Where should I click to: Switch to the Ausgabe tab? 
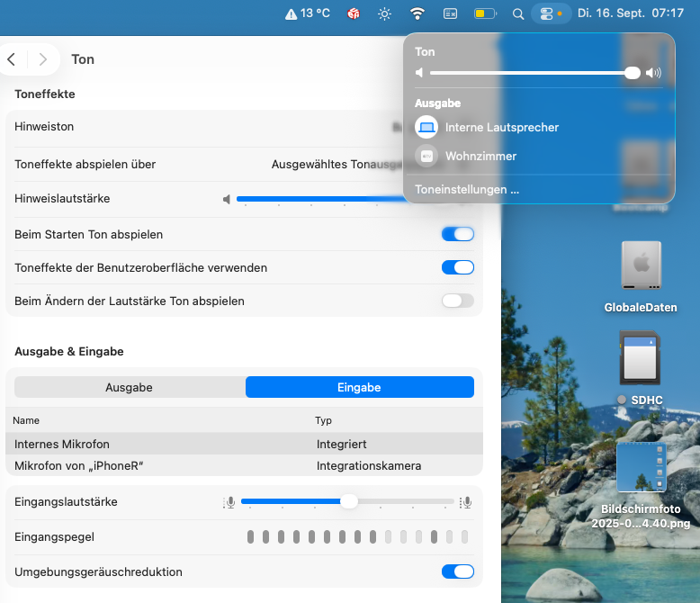coord(130,387)
